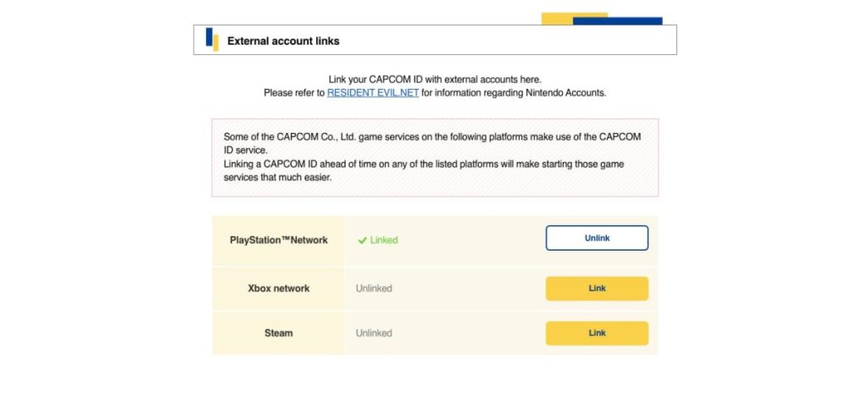Screen dimensions: 868x398
Task: Select the Xbox network platform label
Action: coord(278,289)
